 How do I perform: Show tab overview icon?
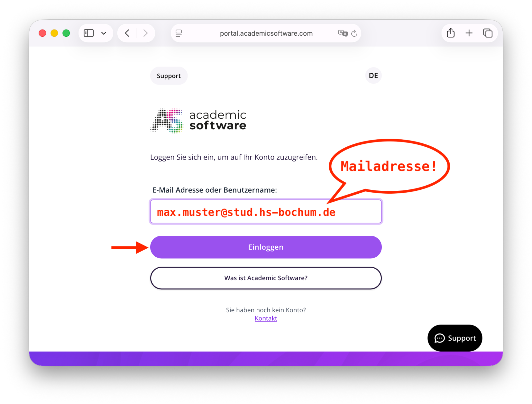click(x=488, y=33)
